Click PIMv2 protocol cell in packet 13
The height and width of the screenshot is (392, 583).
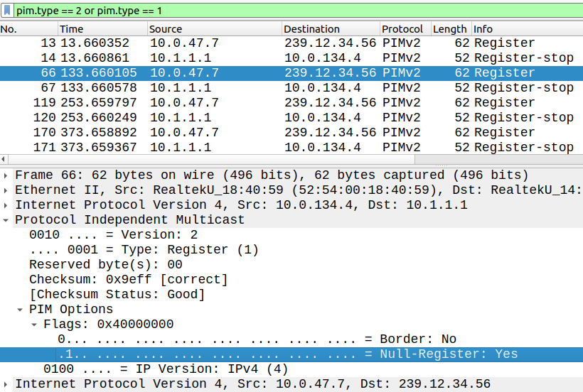click(x=402, y=43)
